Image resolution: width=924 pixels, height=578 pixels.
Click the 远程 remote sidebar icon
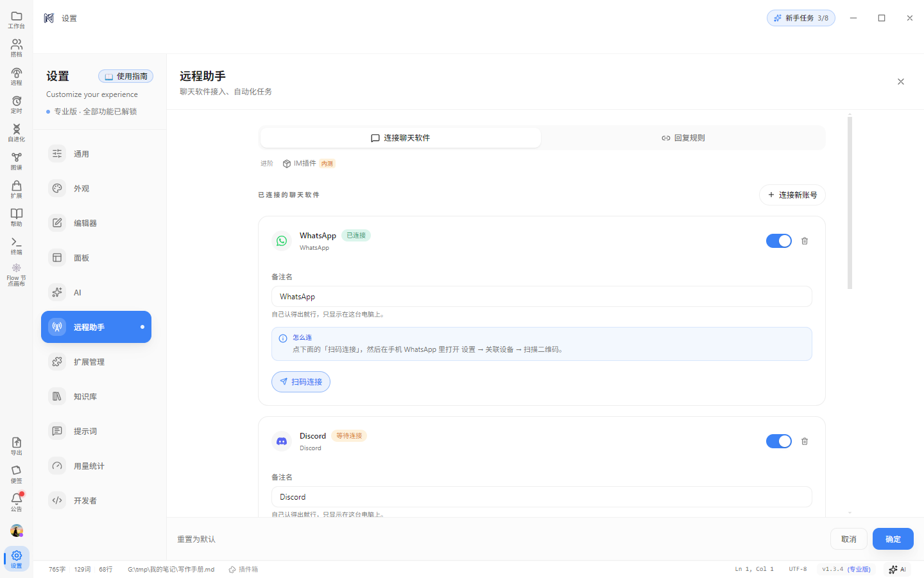point(17,76)
